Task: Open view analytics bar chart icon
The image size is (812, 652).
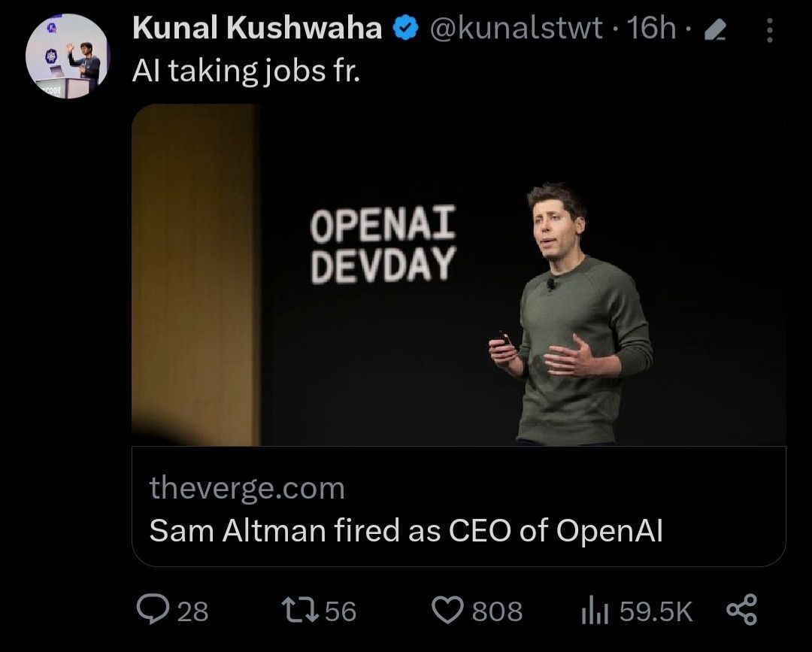Action: point(593,610)
